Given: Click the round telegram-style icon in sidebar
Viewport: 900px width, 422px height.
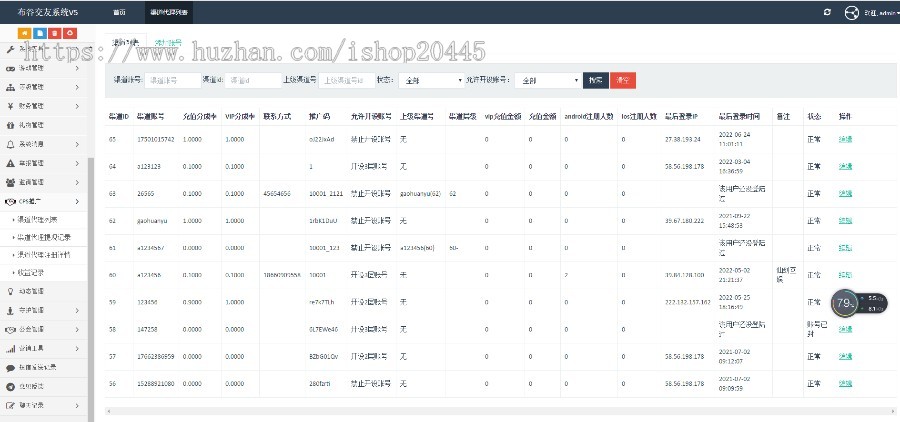Looking at the screenshot, I should click(x=10, y=386).
